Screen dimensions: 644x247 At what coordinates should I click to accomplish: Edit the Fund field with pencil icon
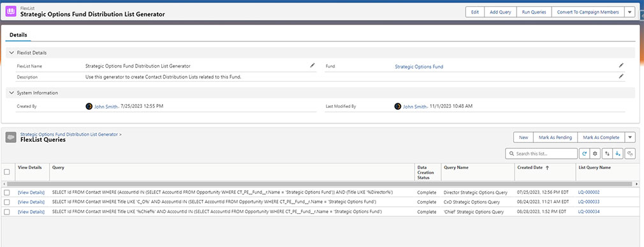[621, 65]
